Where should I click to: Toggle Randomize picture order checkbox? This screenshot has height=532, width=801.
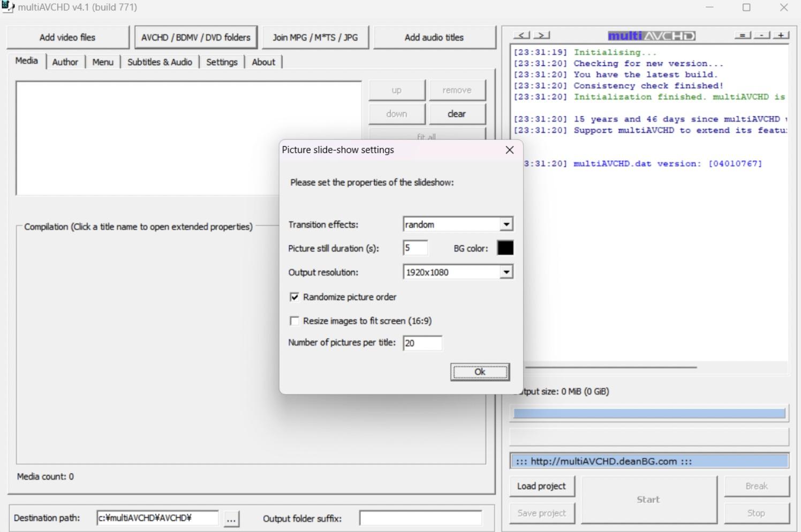(294, 297)
